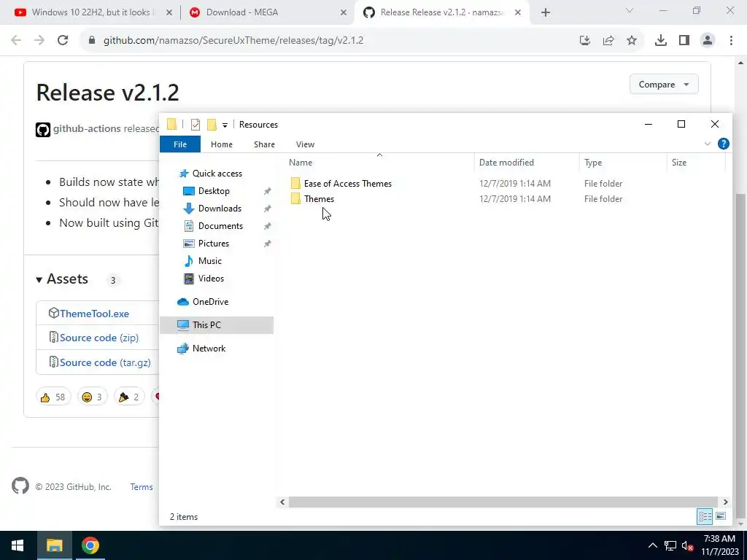The image size is (747, 560).
Task: Select Videos in Explorer sidebar
Action: coord(211,278)
